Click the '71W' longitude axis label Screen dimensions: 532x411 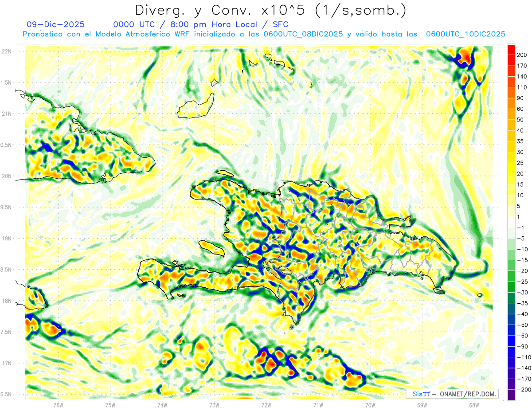[x=318, y=405]
